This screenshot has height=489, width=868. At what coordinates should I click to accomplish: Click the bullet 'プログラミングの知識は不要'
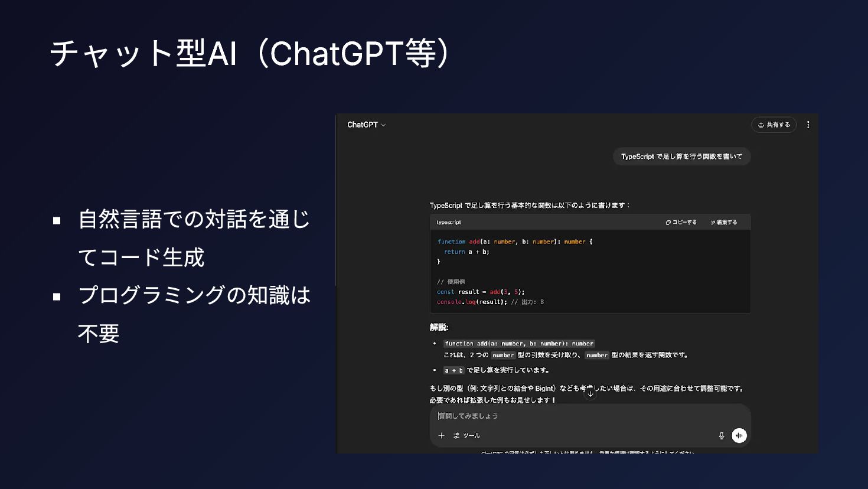(x=194, y=314)
